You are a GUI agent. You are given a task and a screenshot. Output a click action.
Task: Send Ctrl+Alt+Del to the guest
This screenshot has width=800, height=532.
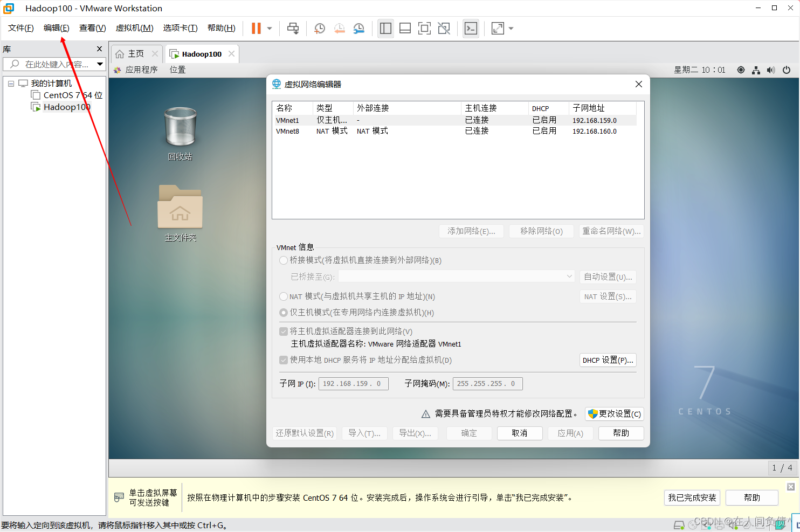click(x=293, y=28)
